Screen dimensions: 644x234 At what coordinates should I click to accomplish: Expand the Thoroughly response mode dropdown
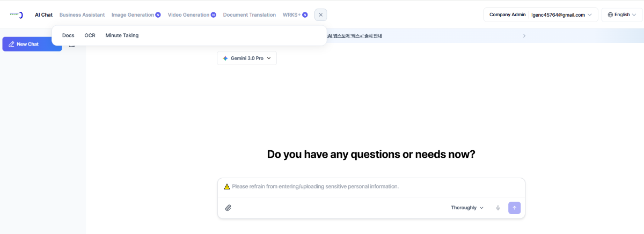[x=467, y=208]
